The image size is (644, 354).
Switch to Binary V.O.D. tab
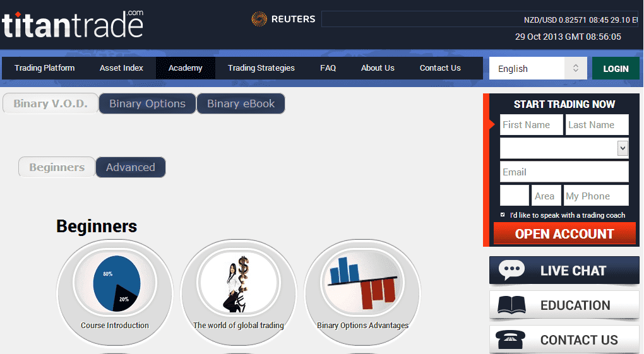pyautogui.click(x=51, y=103)
